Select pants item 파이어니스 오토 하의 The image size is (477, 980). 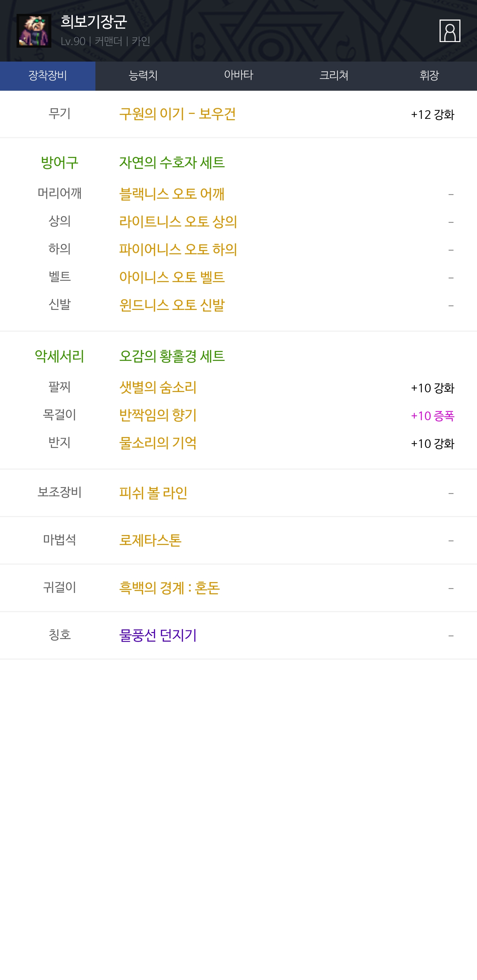tap(178, 250)
